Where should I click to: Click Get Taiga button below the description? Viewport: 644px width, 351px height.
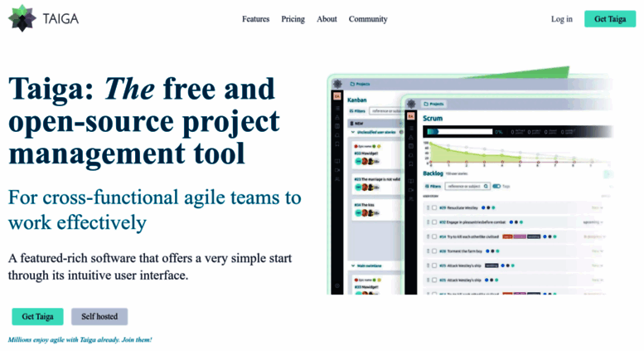(37, 316)
